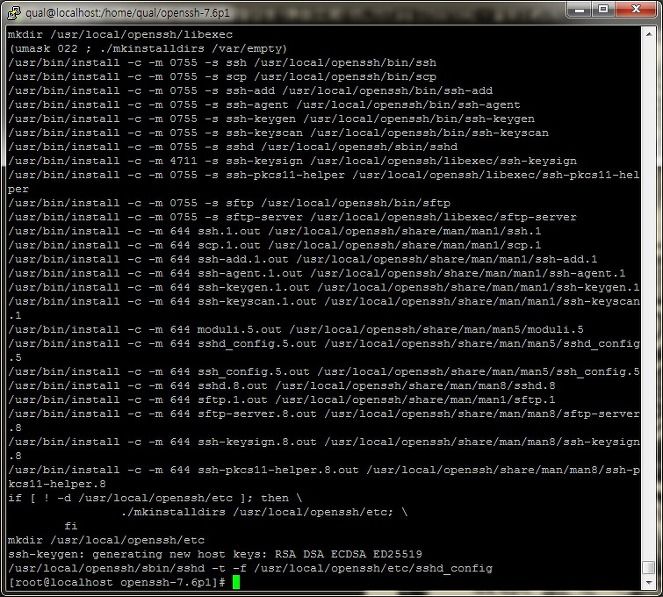
Task: Click the './mkinstalldirs /usr/local/openssh/etc; \' line
Action: point(264,512)
